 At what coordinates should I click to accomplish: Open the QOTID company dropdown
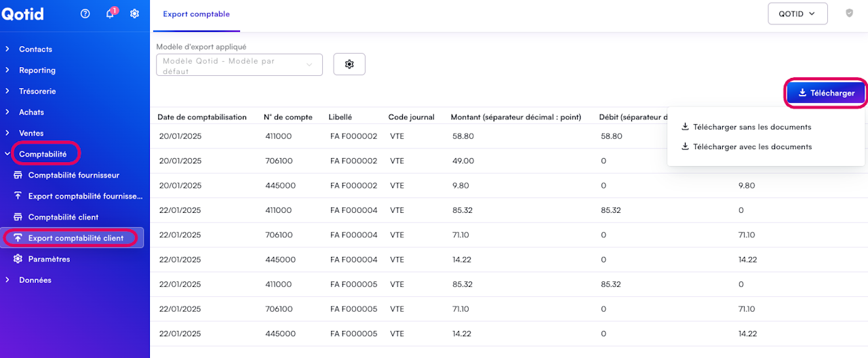(x=797, y=14)
